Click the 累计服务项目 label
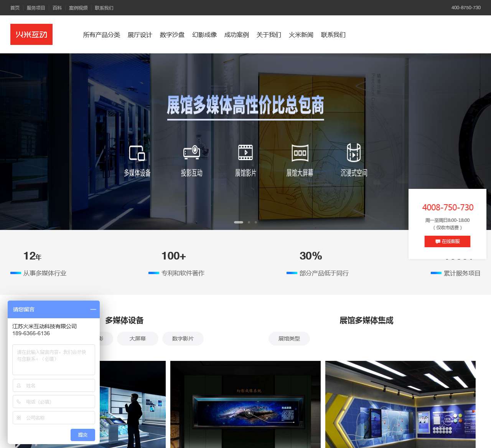This screenshot has width=491, height=448. pyautogui.click(x=462, y=273)
